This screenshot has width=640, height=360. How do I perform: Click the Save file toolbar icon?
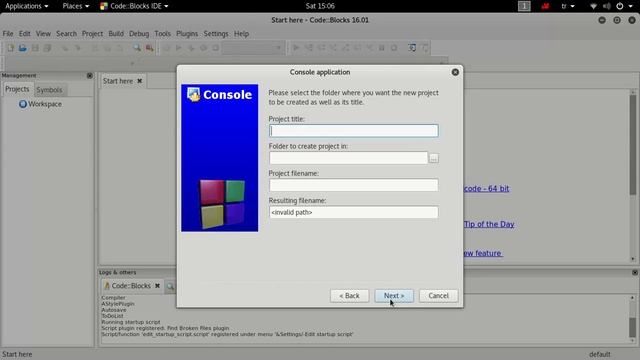35,48
